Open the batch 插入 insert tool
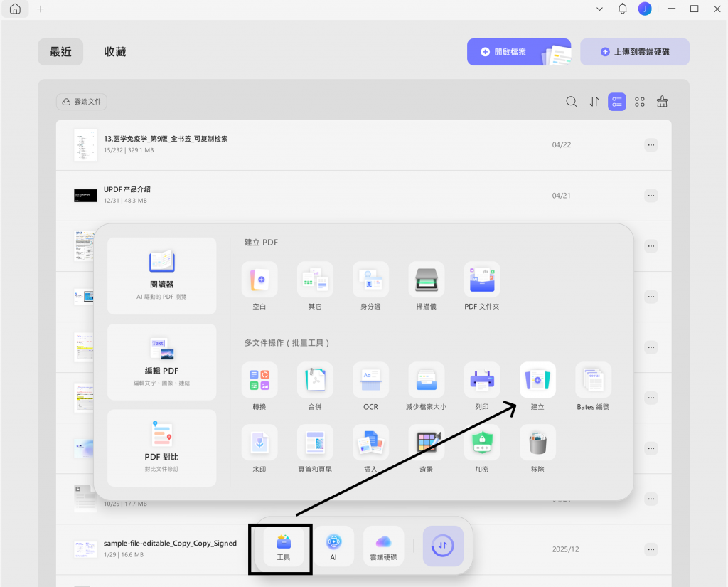The image size is (728, 587). click(370, 443)
